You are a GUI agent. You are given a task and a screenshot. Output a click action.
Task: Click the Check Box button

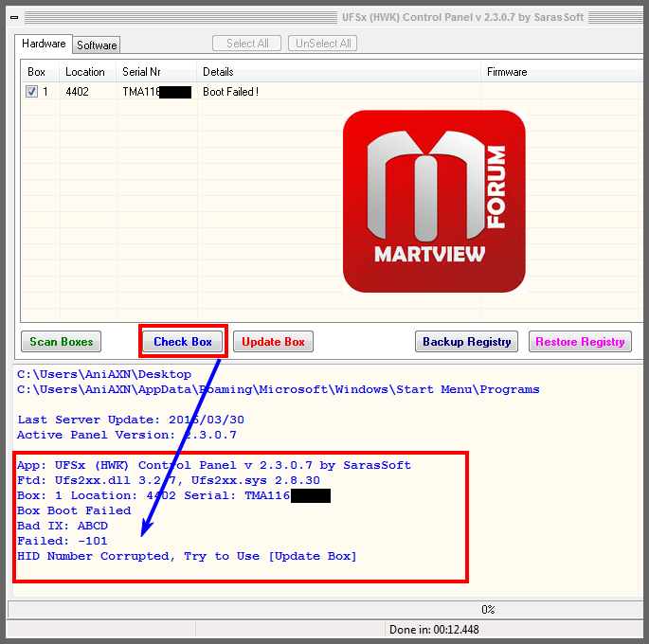[x=183, y=342]
